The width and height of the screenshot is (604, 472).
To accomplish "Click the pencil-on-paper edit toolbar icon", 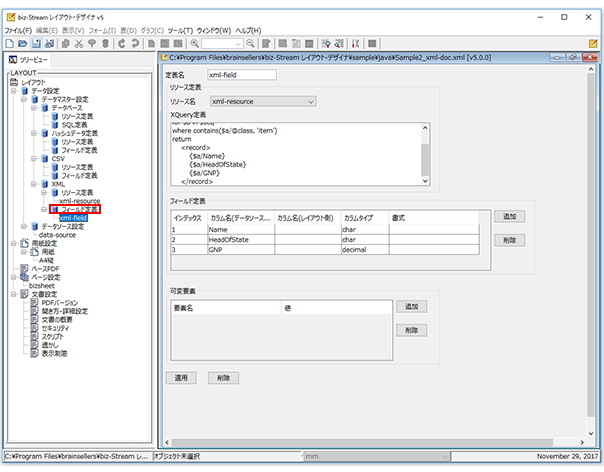I will pyautogui.click(x=266, y=44).
